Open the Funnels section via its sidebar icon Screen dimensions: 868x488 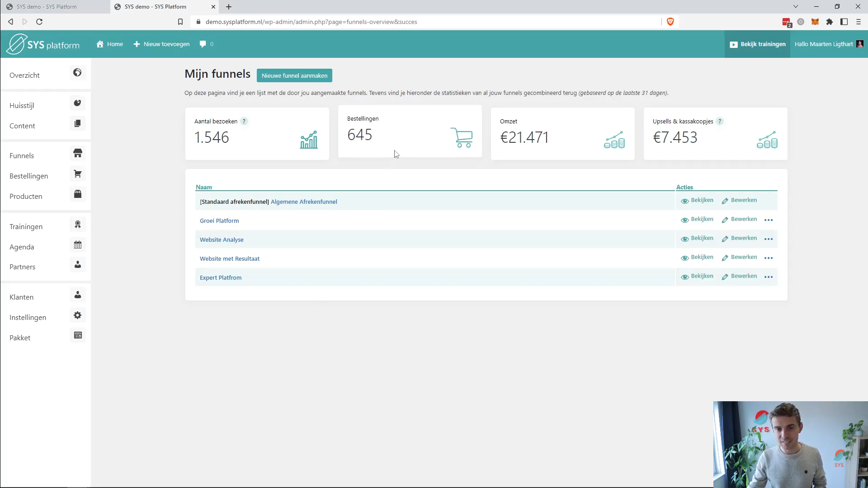[78, 153]
